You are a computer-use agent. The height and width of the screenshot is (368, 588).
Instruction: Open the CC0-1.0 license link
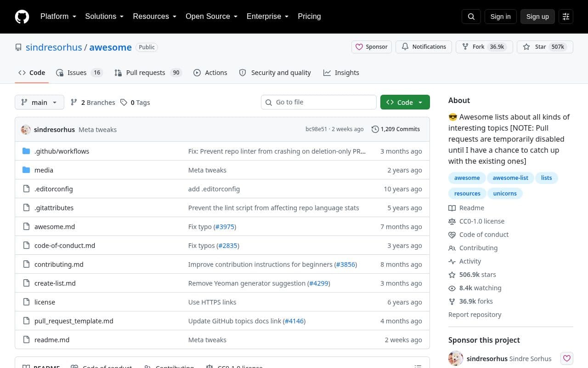click(x=476, y=221)
